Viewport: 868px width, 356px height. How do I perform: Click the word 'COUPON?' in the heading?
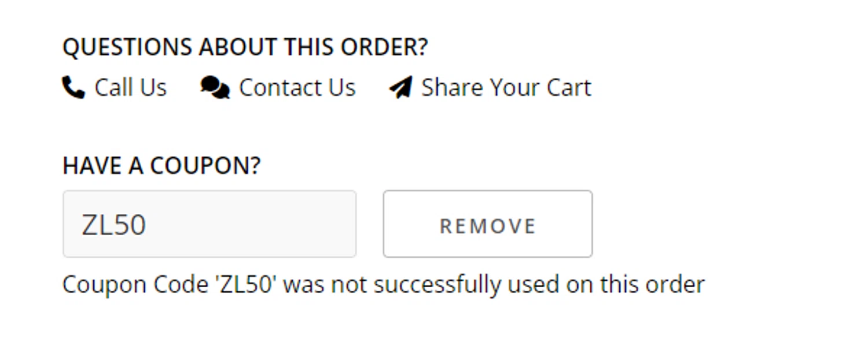[205, 166]
